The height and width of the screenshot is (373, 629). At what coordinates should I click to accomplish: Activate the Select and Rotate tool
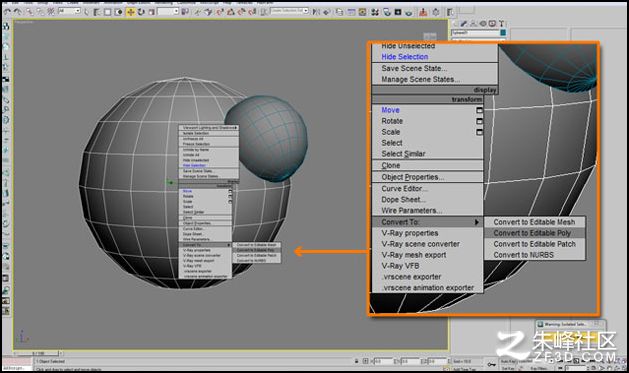141,12
